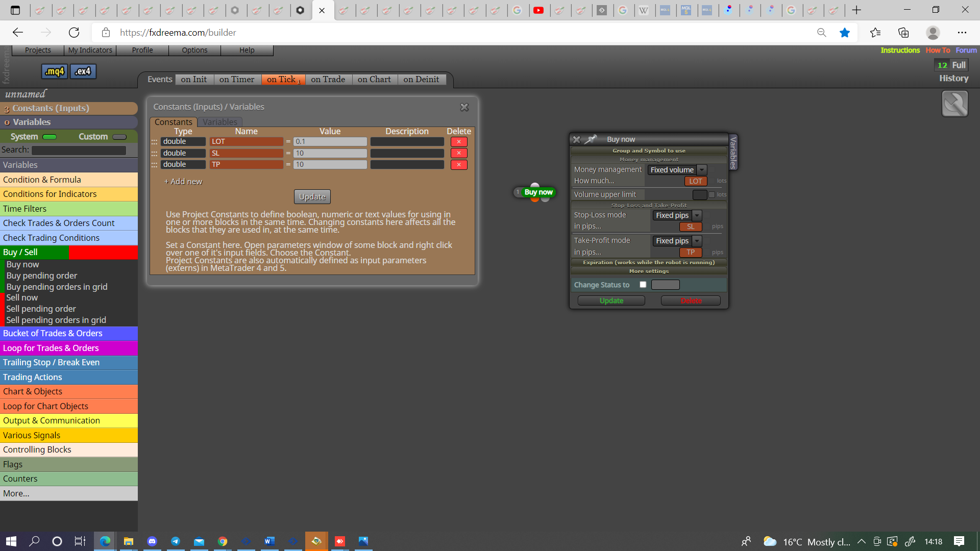The width and height of the screenshot is (980, 551).
Task: Open the side Variables tab of Buy now
Action: point(733,153)
